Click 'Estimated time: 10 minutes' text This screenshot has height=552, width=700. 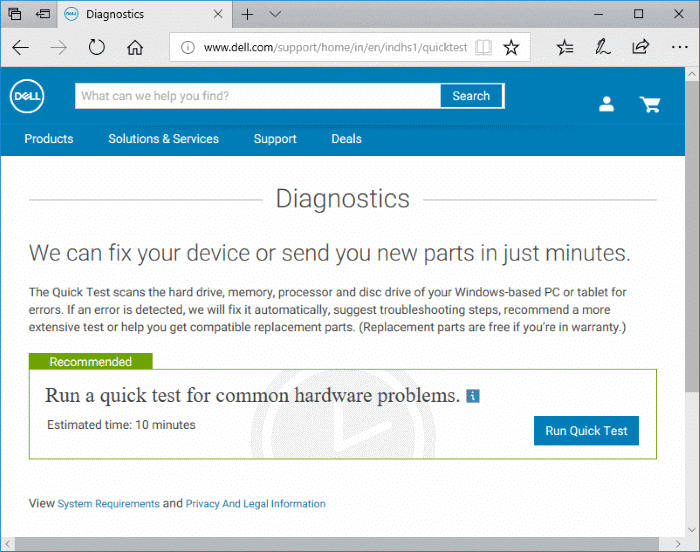121,425
